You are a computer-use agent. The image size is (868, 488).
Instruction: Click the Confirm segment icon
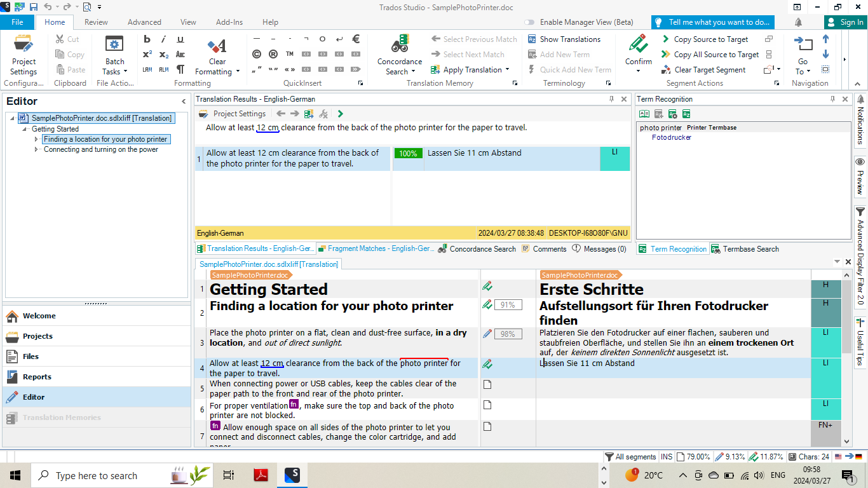click(x=638, y=44)
